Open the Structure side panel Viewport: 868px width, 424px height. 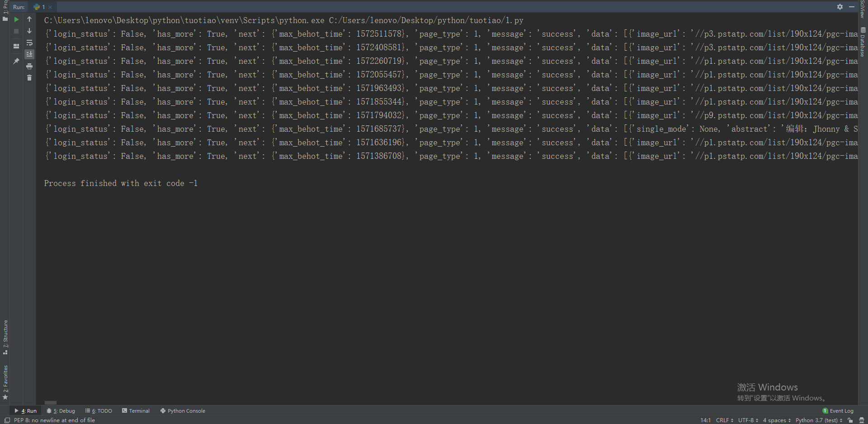point(5,338)
